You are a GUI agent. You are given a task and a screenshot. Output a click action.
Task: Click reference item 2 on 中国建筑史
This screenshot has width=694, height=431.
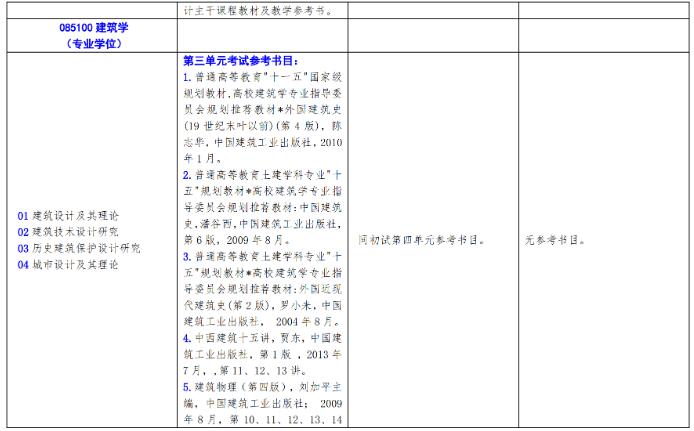(x=262, y=207)
